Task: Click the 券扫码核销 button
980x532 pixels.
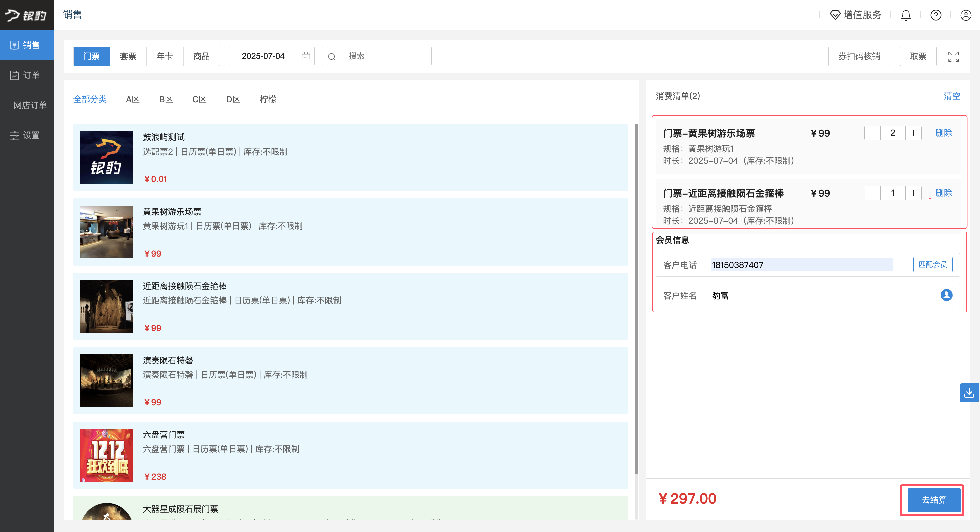Action: [x=859, y=56]
